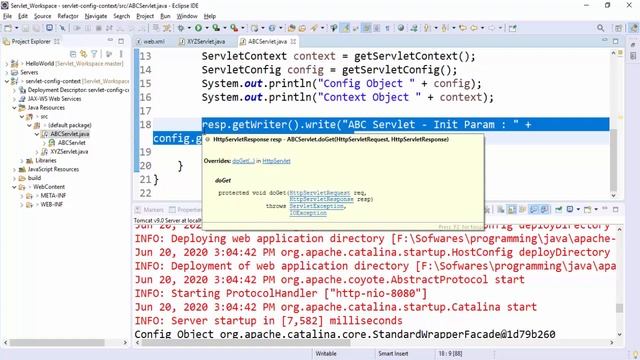Click the New file toolbar icon

8,28
